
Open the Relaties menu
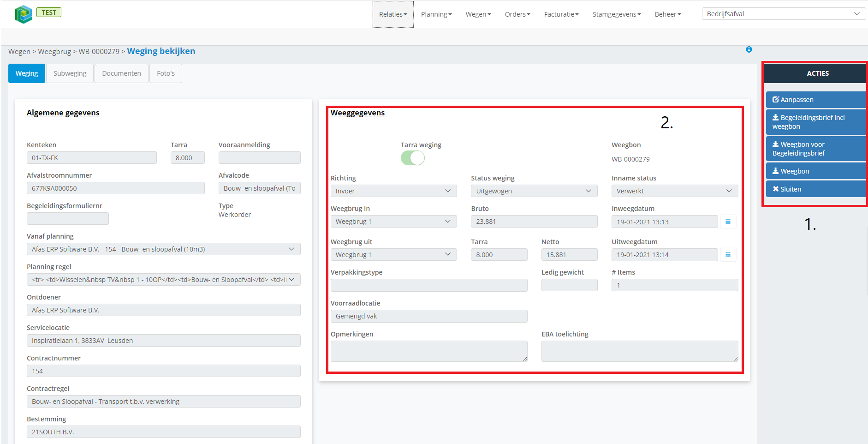click(x=393, y=14)
